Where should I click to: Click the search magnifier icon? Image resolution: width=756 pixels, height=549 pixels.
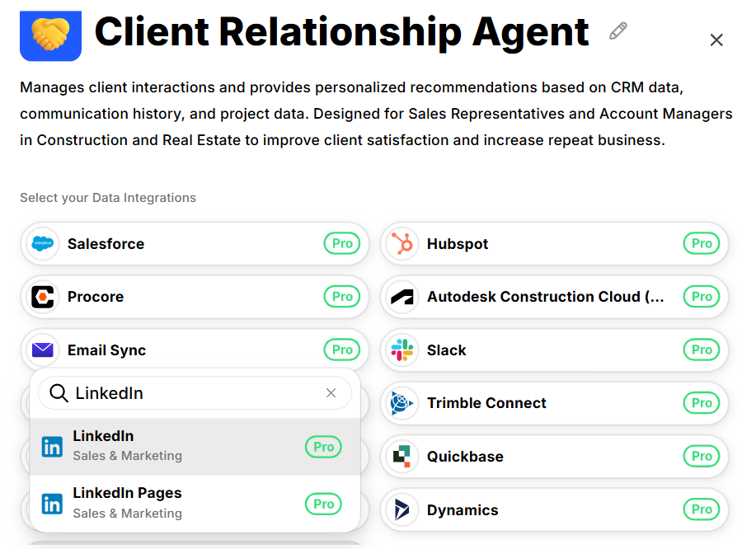pos(59,393)
